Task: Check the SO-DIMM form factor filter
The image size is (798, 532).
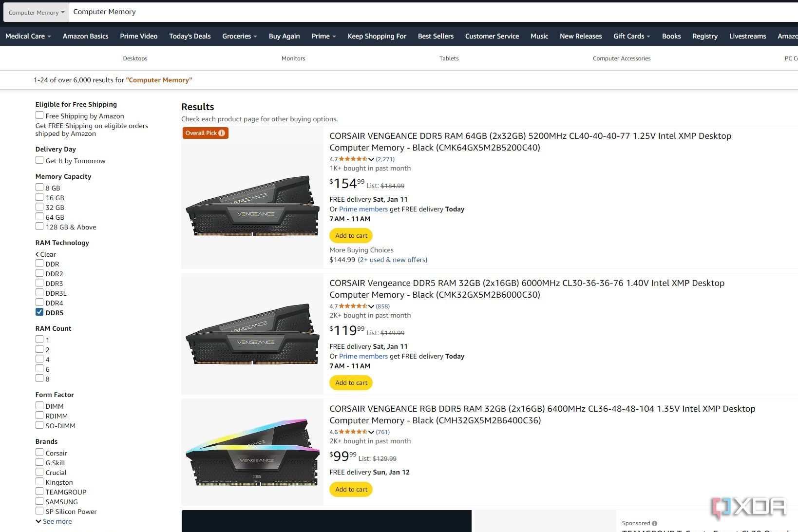Action: pyautogui.click(x=39, y=425)
